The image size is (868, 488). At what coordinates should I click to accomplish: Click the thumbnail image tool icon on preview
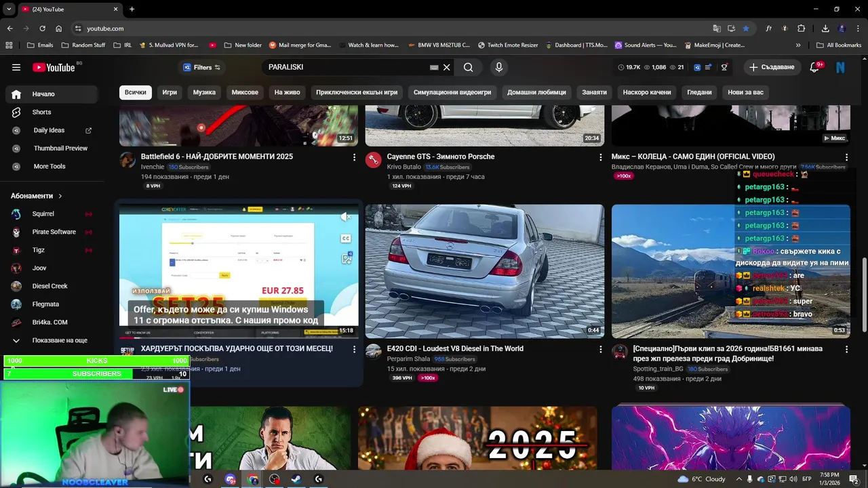[x=346, y=258]
